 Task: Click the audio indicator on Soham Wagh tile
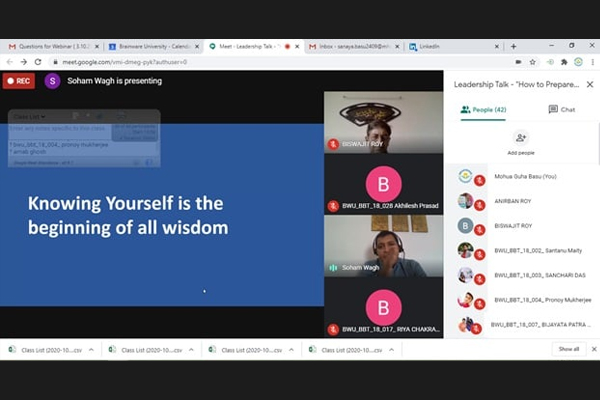(333, 267)
